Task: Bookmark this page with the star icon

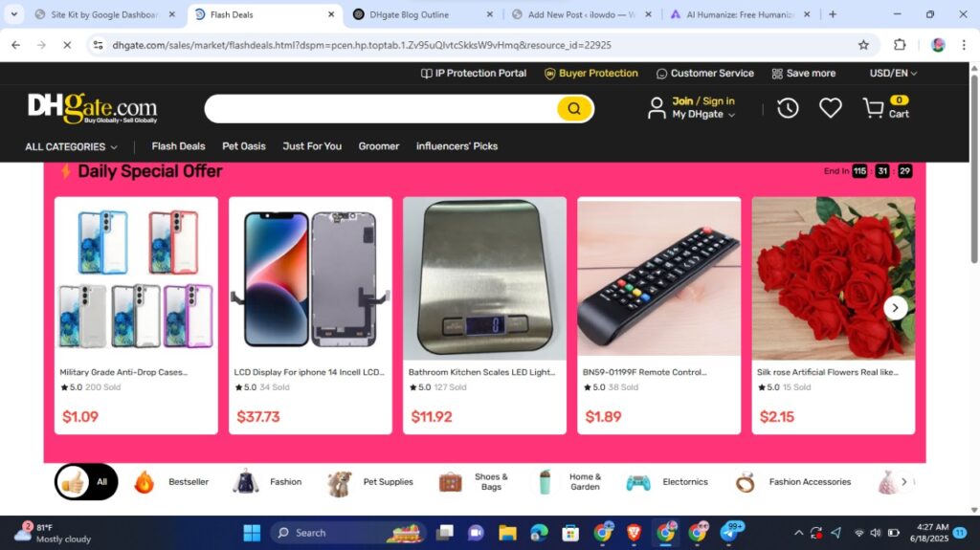Action: pos(863,45)
